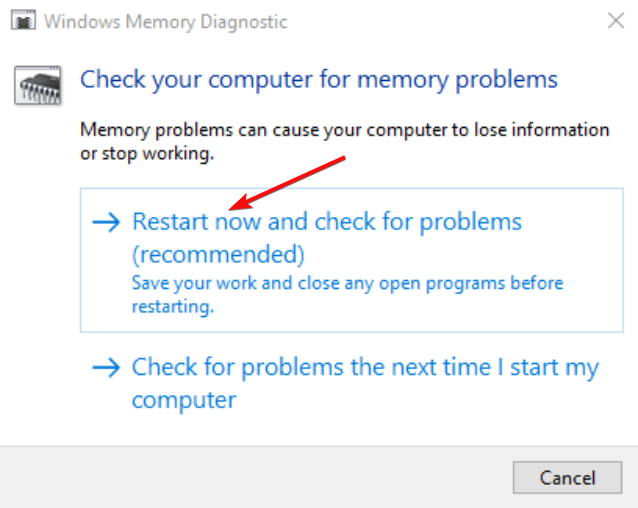Screen dimensions: 638x508
Task: Choose Check for problems the next time
Action: (x=365, y=368)
